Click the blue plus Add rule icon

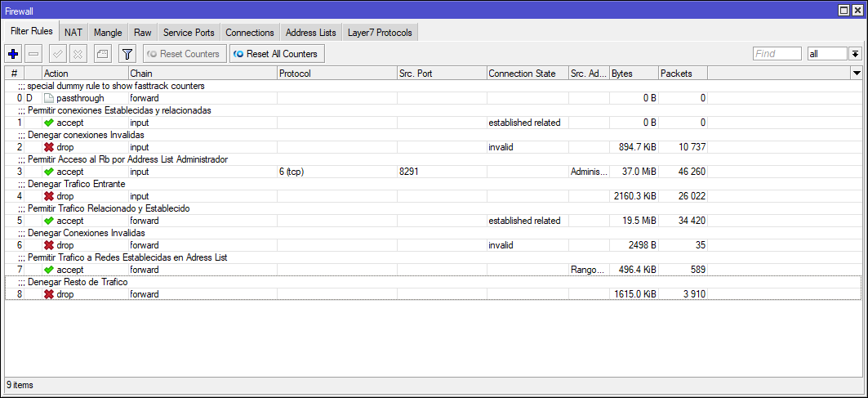click(x=13, y=54)
